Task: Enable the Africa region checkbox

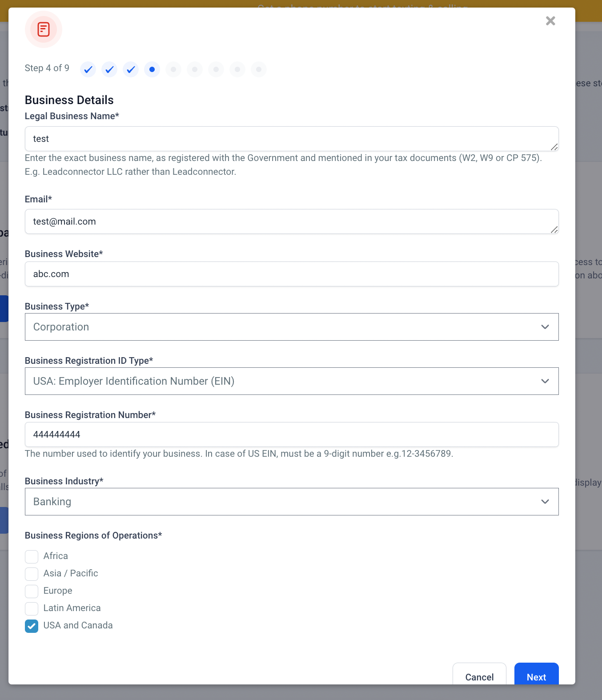Action: [32, 556]
